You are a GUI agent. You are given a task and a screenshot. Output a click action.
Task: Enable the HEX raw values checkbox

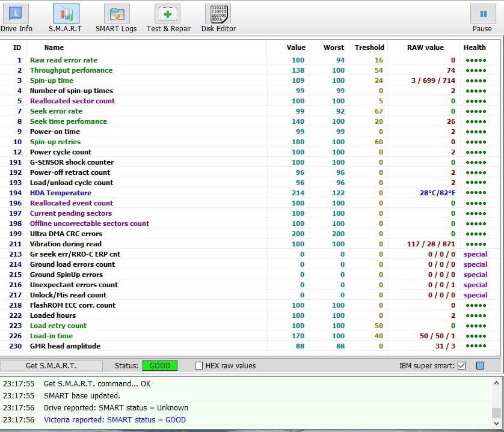pyautogui.click(x=198, y=365)
